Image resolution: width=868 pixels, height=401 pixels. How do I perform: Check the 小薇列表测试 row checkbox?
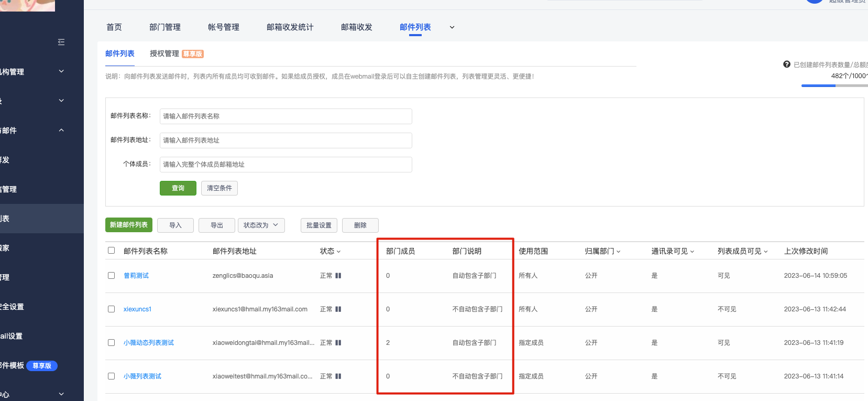click(111, 376)
